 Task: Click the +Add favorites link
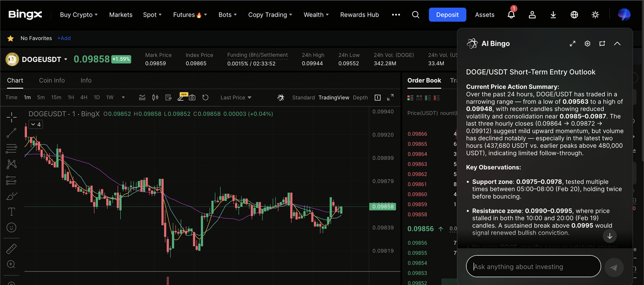click(64, 38)
